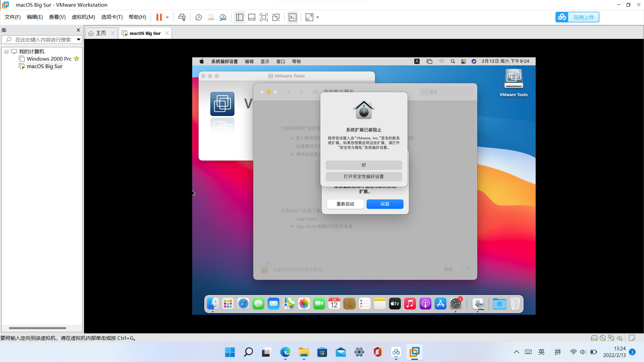Expand the power options dropdown arrow
This screenshot has height=362, width=644.
[167, 17]
